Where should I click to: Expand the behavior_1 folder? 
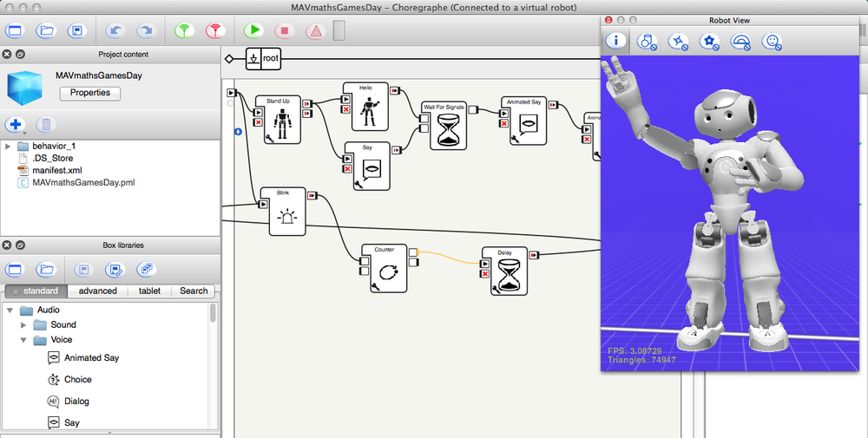point(9,146)
